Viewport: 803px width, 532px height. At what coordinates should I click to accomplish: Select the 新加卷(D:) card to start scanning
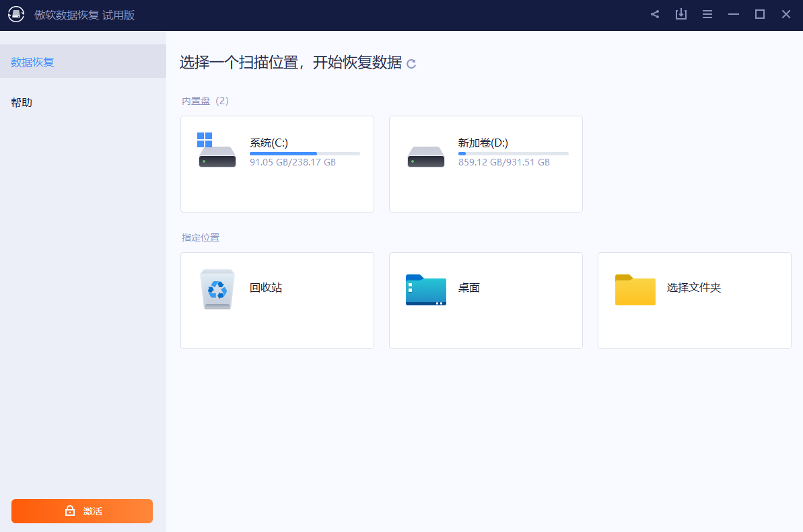[485, 163]
